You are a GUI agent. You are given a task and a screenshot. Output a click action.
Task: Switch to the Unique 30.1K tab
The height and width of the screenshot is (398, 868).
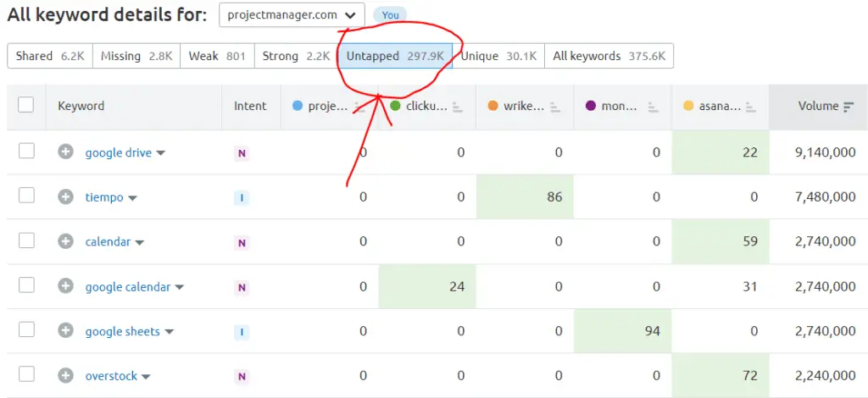point(498,56)
